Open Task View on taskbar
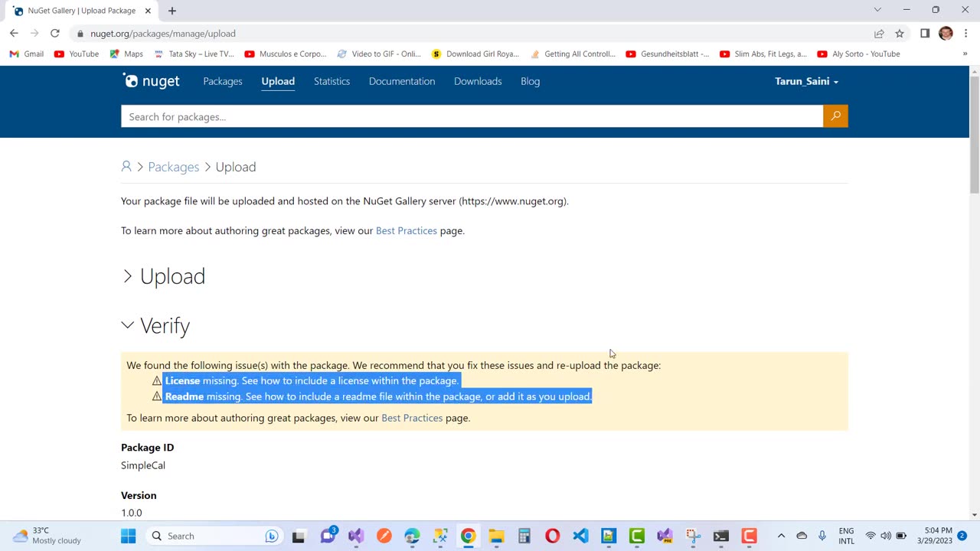 pyautogui.click(x=299, y=536)
